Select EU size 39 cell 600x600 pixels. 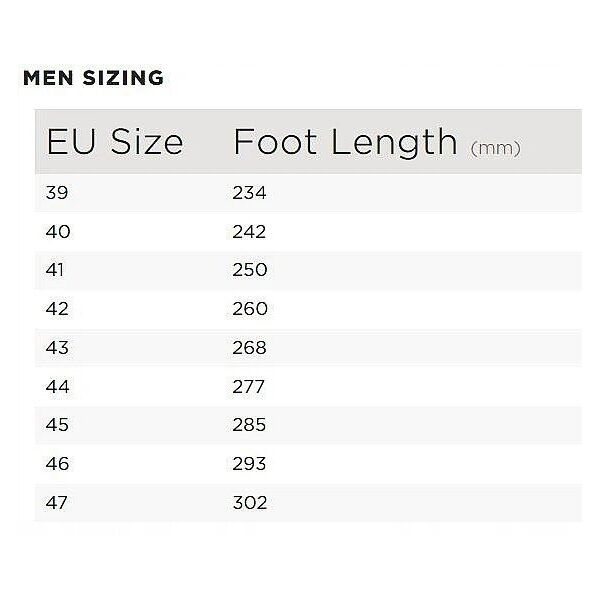coord(57,192)
